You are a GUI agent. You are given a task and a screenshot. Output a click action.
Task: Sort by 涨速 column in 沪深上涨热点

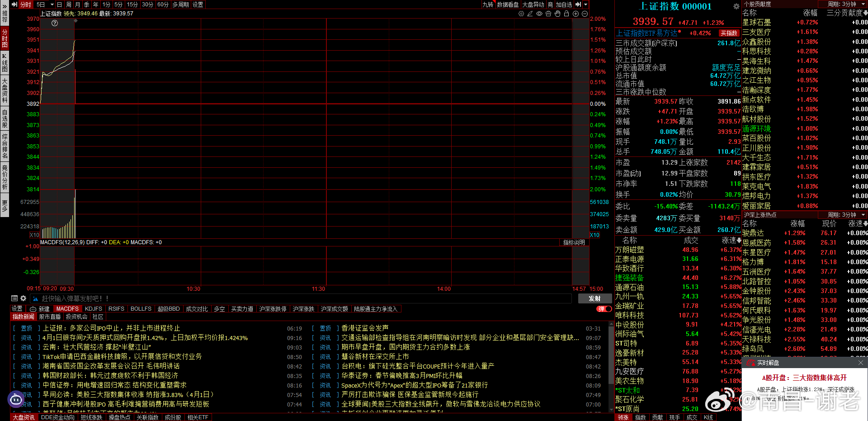pyautogui.click(x=858, y=224)
